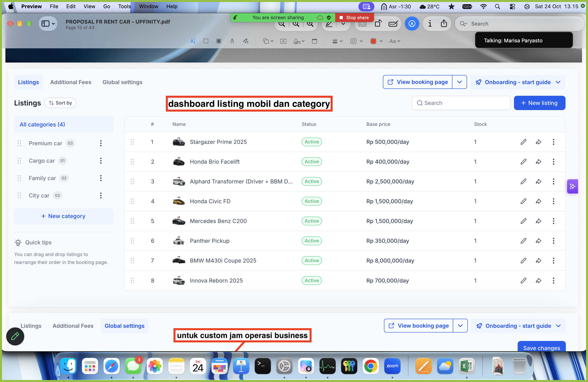
Task: Open the three-dot menu for Premium car
Action: (x=101, y=143)
